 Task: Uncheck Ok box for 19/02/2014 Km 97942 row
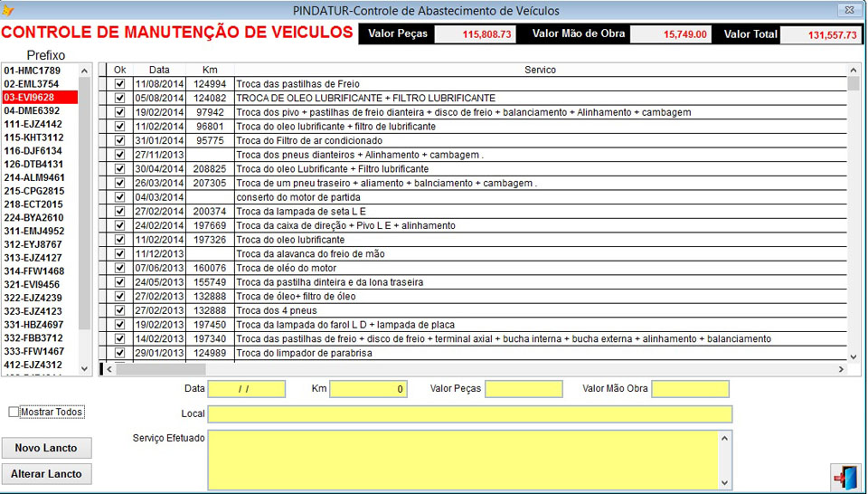point(119,112)
